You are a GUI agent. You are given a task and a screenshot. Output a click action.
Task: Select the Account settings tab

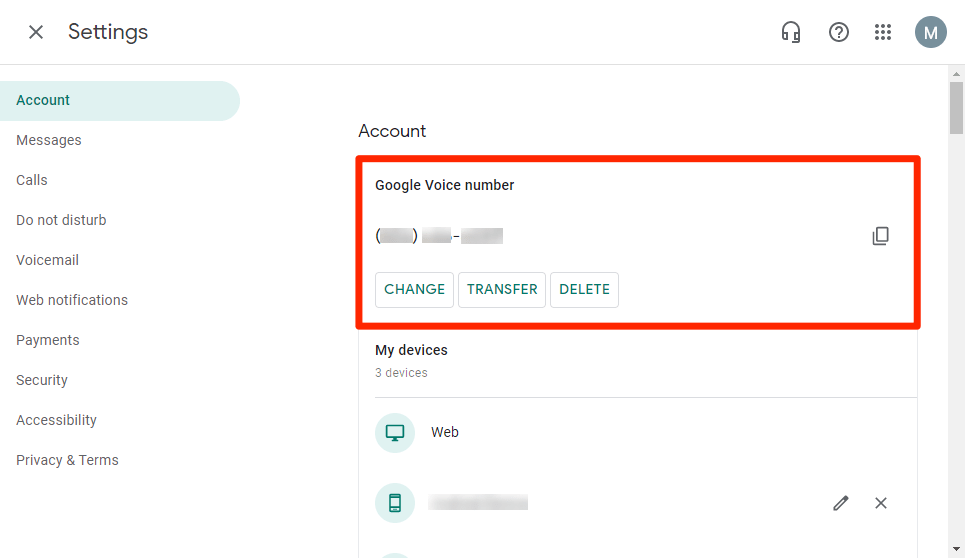pos(119,100)
